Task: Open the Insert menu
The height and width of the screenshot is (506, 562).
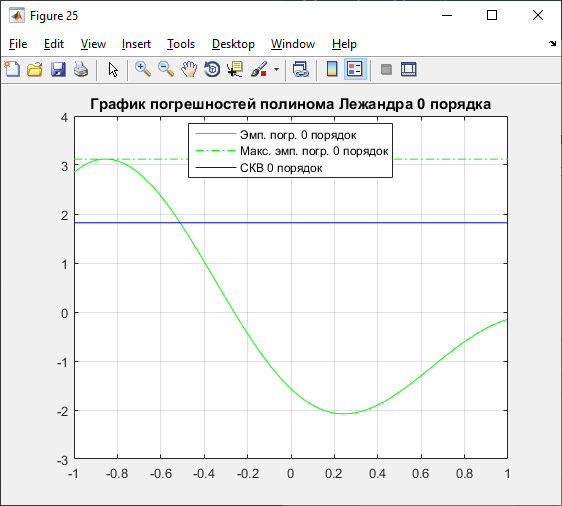Action: (136, 44)
